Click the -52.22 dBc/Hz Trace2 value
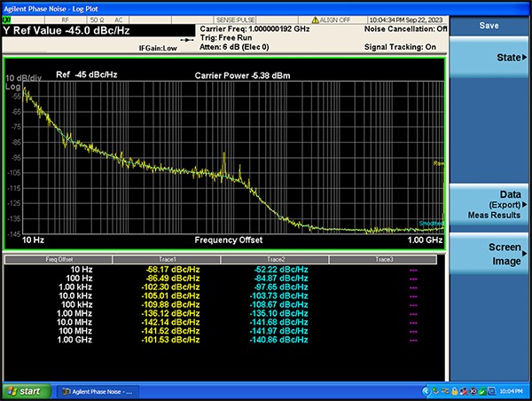 (281, 270)
